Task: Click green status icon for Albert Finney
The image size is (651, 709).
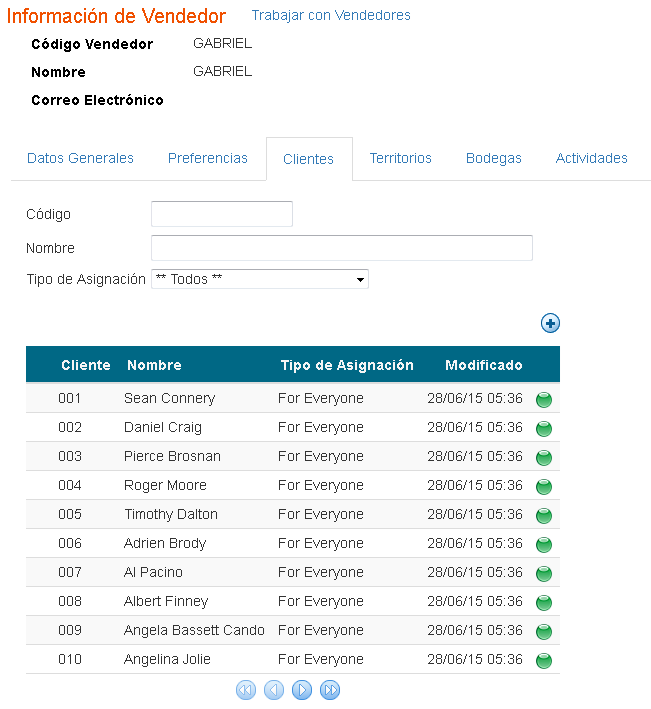Action: click(x=544, y=602)
